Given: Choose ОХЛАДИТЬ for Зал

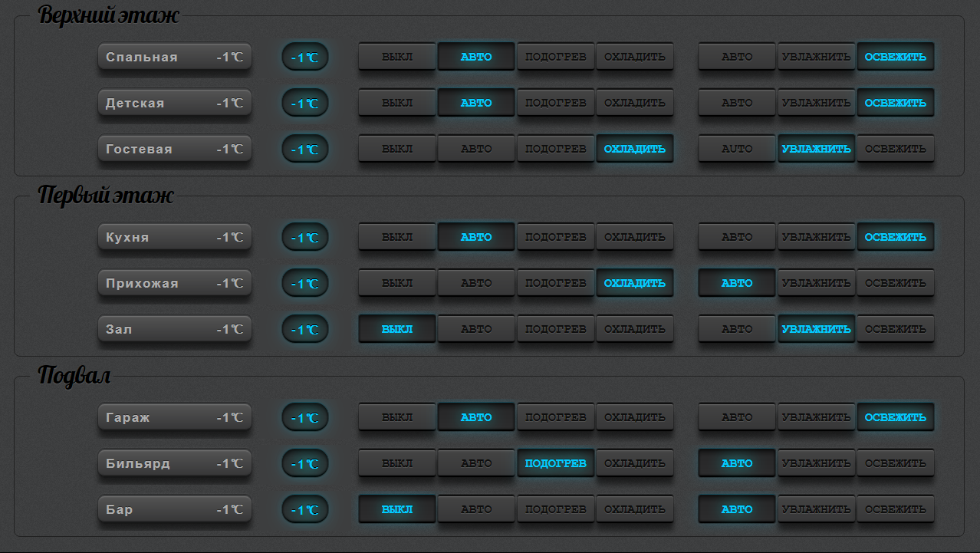Looking at the screenshot, I should [635, 329].
